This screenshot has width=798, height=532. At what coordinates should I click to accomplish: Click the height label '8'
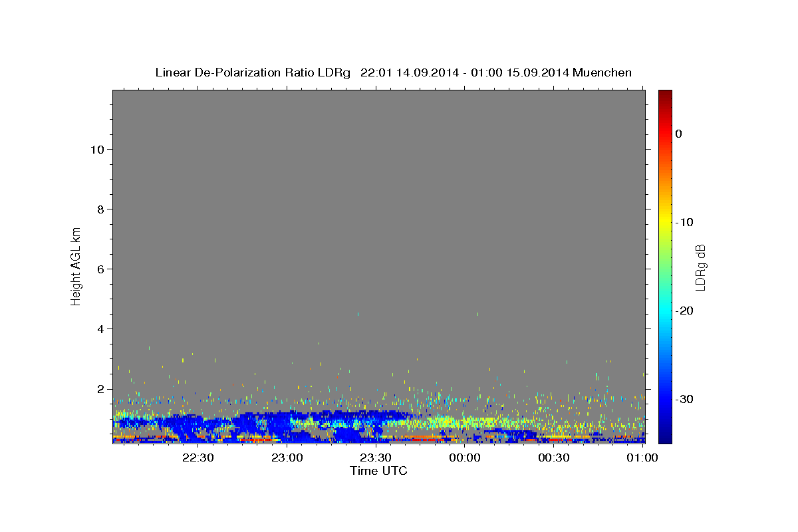pyautogui.click(x=99, y=209)
